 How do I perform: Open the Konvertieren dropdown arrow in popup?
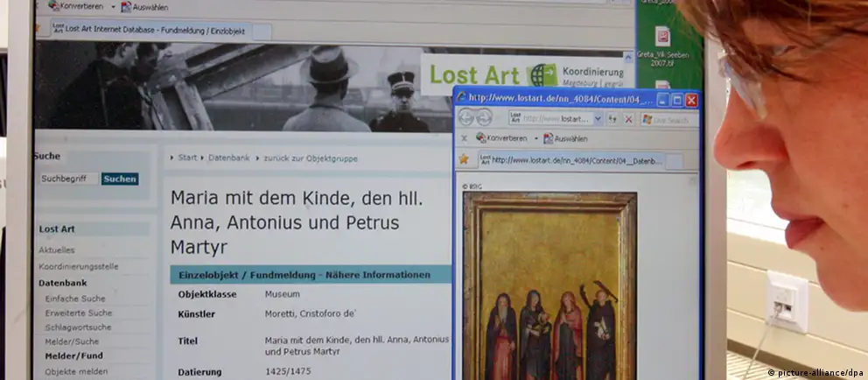pos(535,138)
